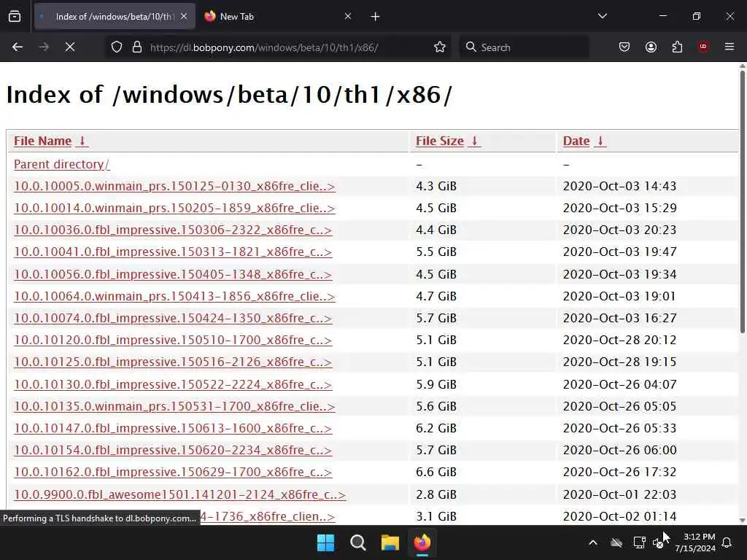Open 10.0.10162.0.fbl_impressive link
Screen dimensions: 747x560
(x=173, y=472)
